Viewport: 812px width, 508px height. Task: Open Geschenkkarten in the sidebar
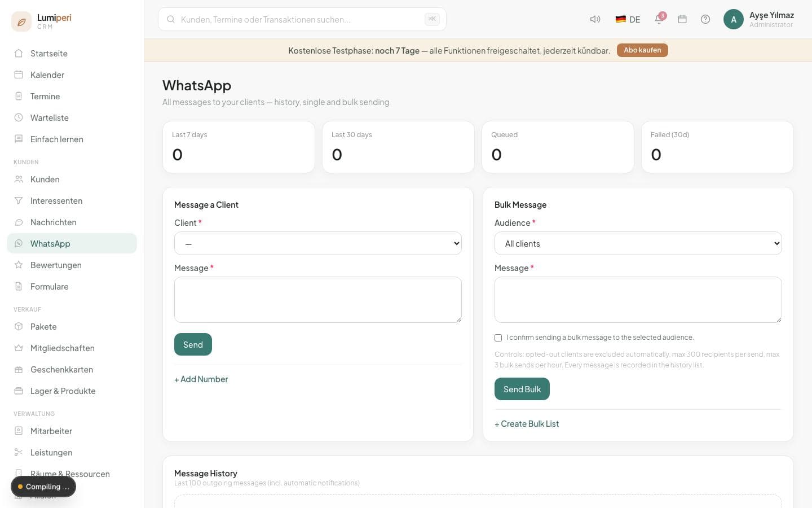pos(72,370)
